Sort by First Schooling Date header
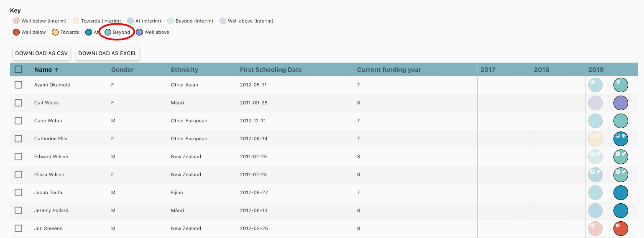This screenshot has height=238, width=644. point(271,70)
